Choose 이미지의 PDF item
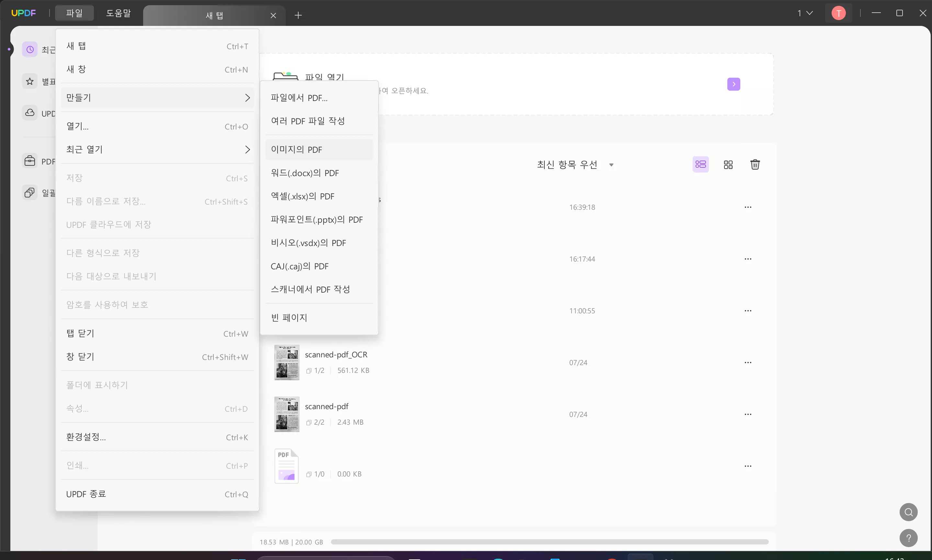The image size is (932, 560). 319,150
